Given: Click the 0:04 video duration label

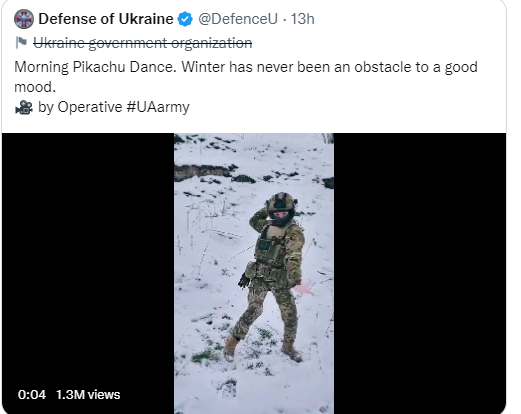Looking at the screenshot, I should pos(32,395).
